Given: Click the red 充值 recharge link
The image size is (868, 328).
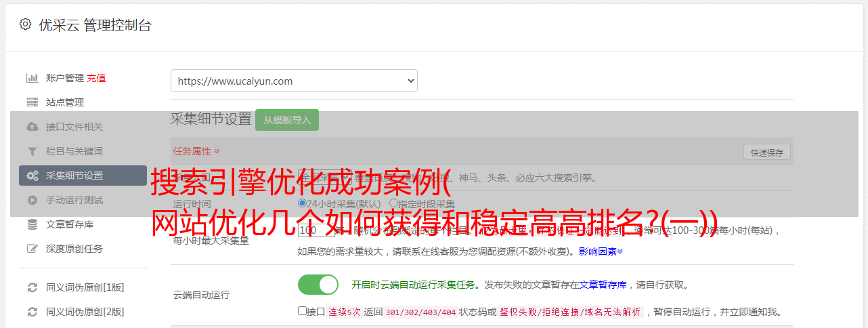Looking at the screenshot, I should click(96, 78).
